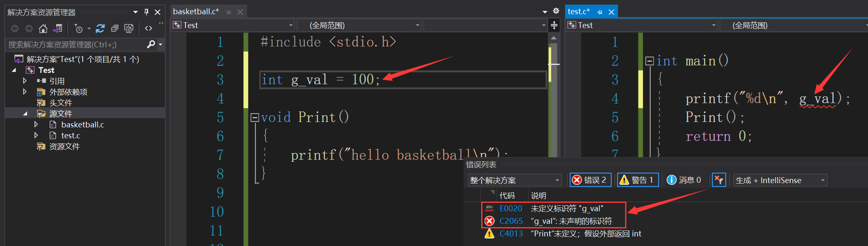Open the search options arrow in Solution Explorer
This screenshot has width=868, height=246.
(x=160, y=44)
